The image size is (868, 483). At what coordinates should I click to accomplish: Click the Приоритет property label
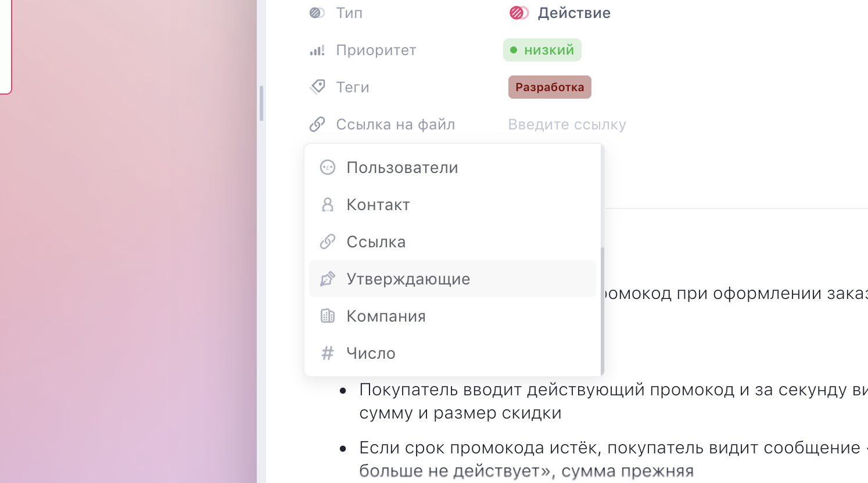point(376,50)
